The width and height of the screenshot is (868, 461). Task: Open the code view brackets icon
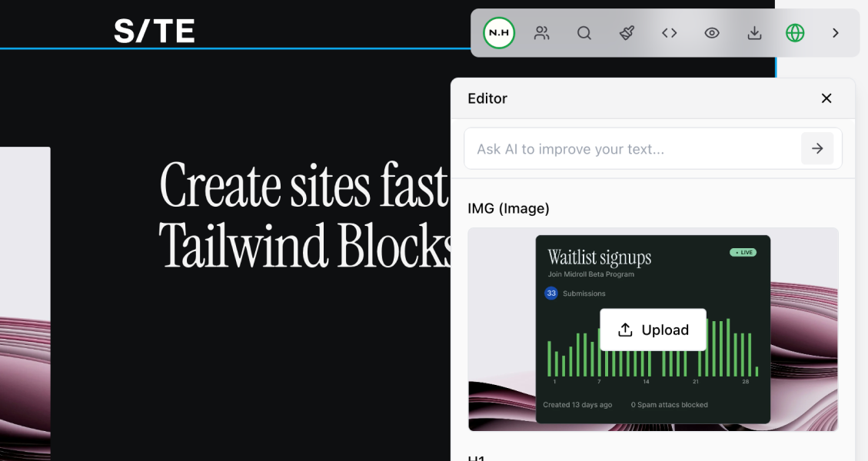(x=670, y=33)
